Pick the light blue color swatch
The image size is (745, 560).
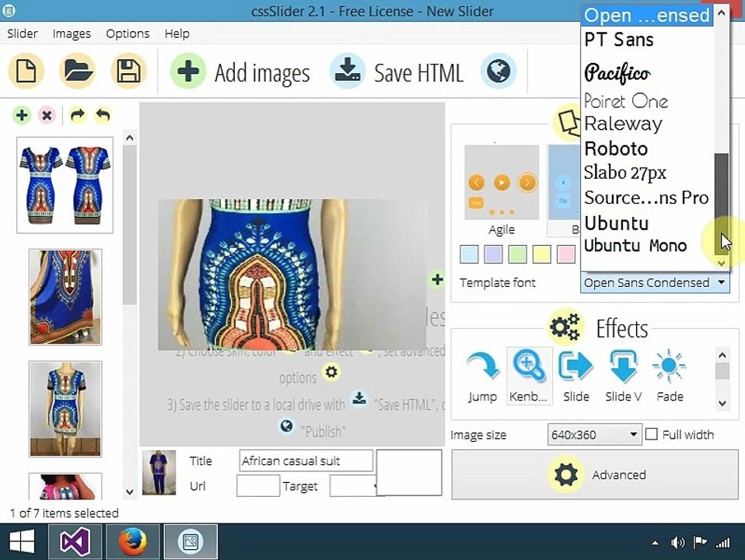coord(469,254)
